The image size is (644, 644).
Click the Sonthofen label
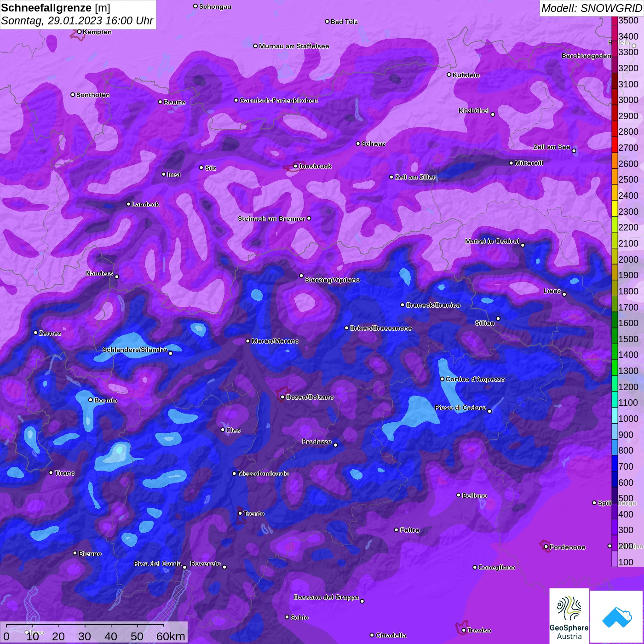click(93, 95)
